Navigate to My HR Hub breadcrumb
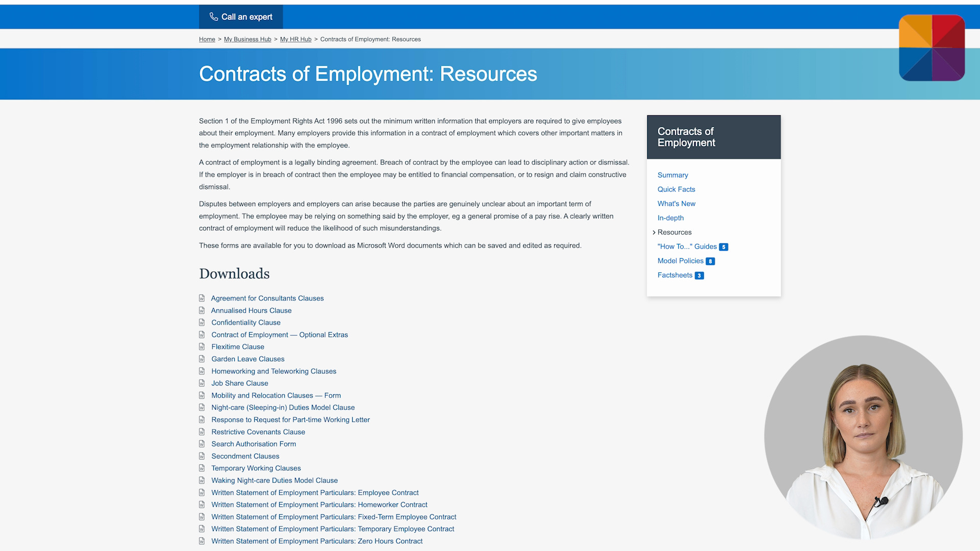The image size is (980, 551). pos(296,39)
